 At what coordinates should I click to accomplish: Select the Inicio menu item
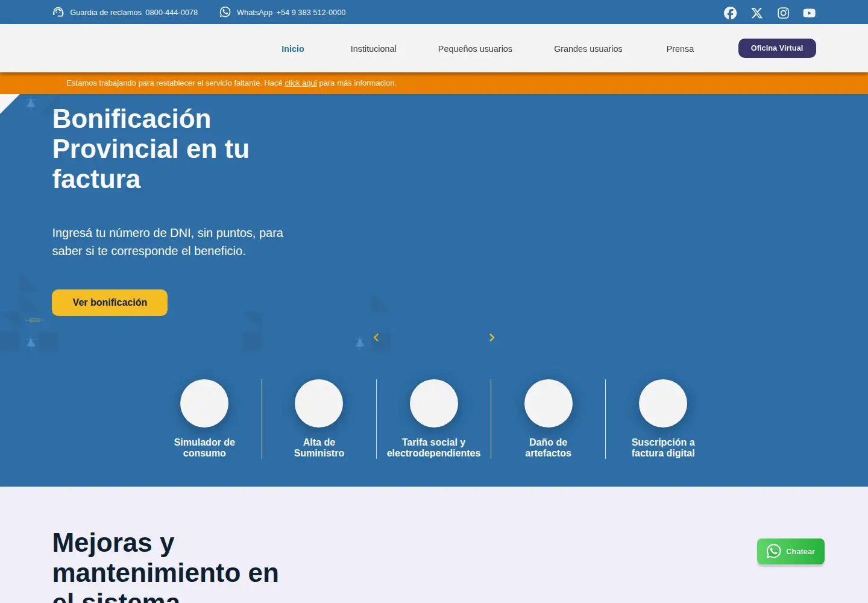click(x=293, y=49)
